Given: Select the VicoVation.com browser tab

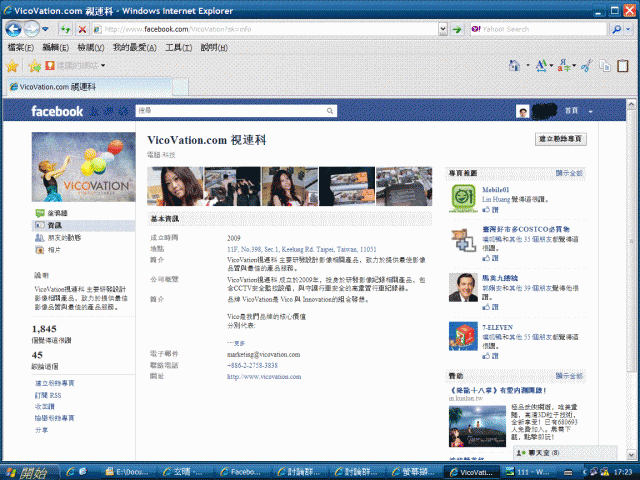Looking at the screenshot, I should (89, 87).
